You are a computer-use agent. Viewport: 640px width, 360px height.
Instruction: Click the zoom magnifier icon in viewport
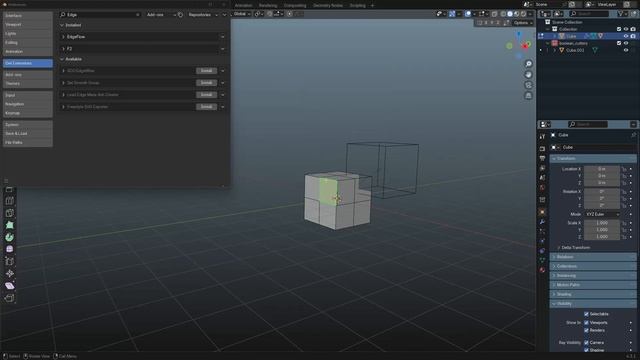[528, 64]
